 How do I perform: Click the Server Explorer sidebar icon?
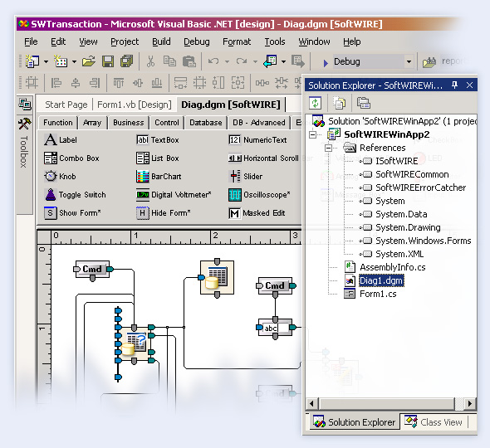(x=25, y=104)
